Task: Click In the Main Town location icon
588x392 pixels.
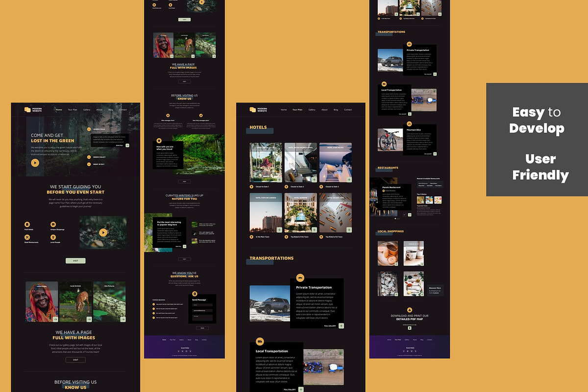Action: 251,237
